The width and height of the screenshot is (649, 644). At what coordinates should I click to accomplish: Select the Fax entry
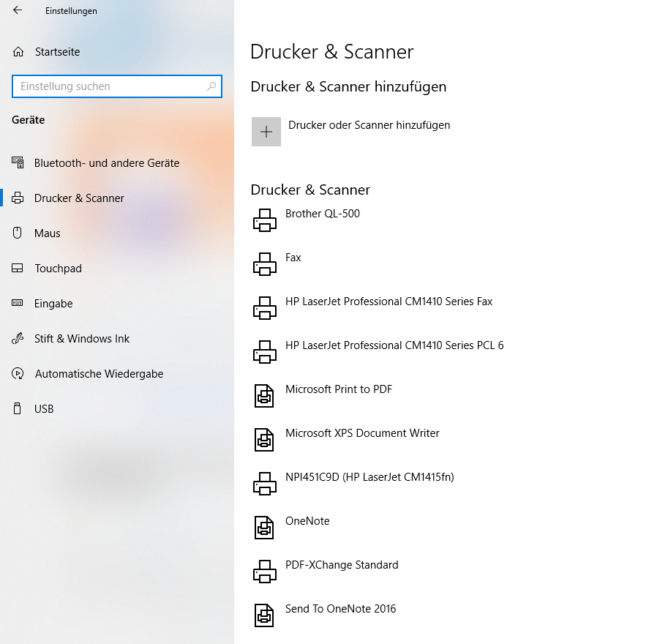click(293, 258)
